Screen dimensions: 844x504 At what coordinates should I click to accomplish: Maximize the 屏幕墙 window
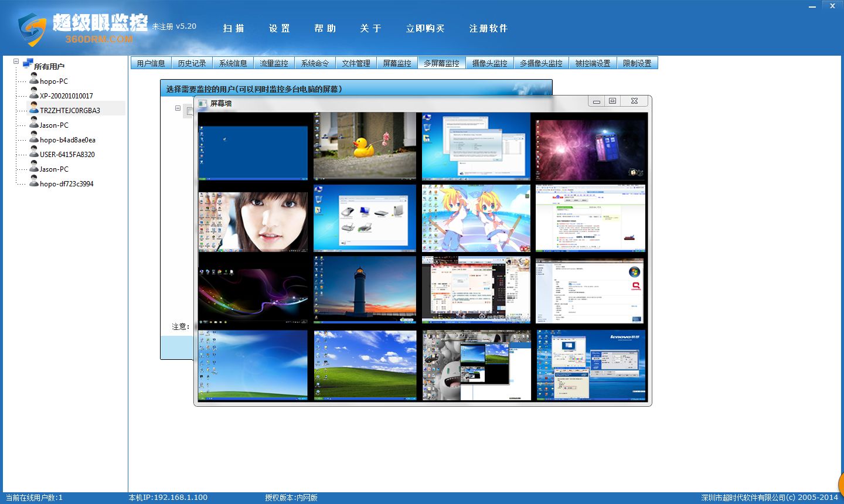pos(612,101)
